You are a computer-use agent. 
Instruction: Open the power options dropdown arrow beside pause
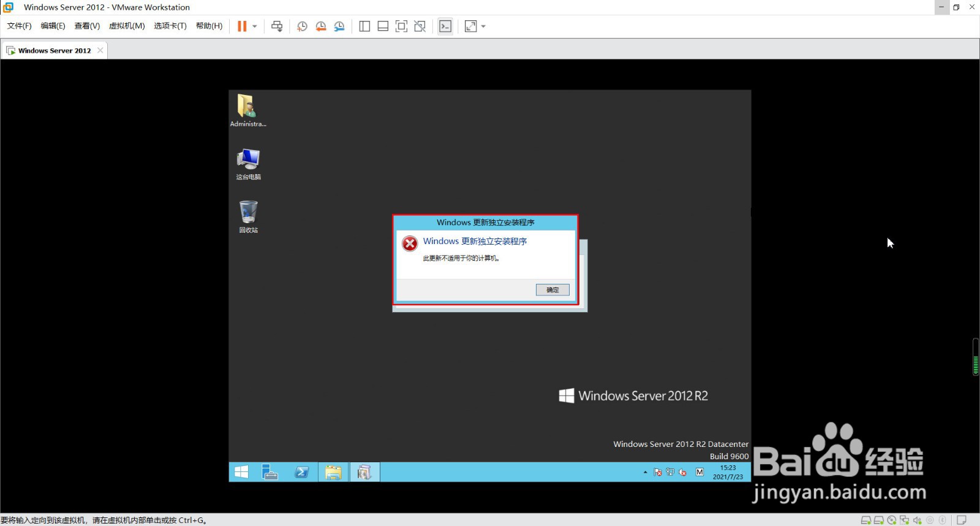tap(255, 26)
